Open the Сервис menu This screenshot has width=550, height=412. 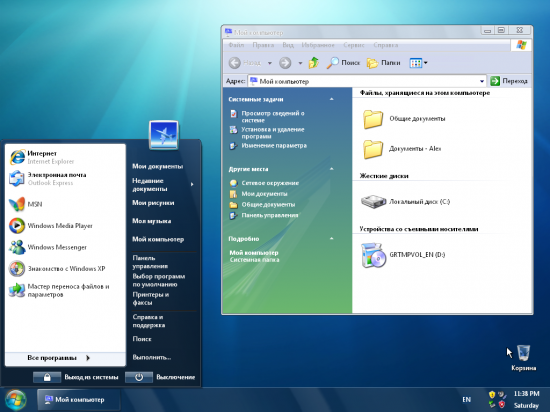click(354, 45)
